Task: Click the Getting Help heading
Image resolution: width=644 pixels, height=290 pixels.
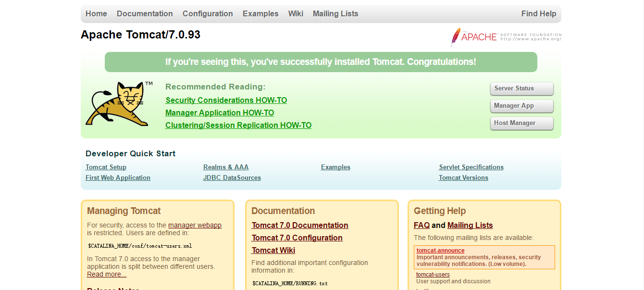Action: [440, 211]
